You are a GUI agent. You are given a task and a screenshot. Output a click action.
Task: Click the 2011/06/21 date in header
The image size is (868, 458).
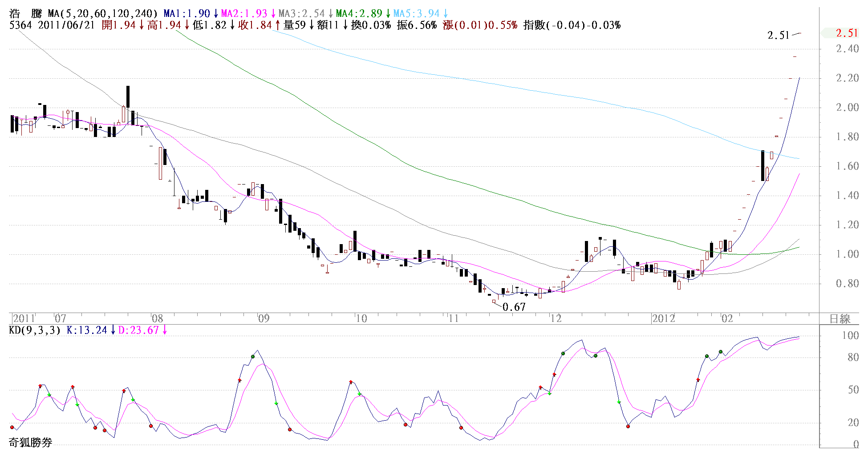(x=66, y=25)
